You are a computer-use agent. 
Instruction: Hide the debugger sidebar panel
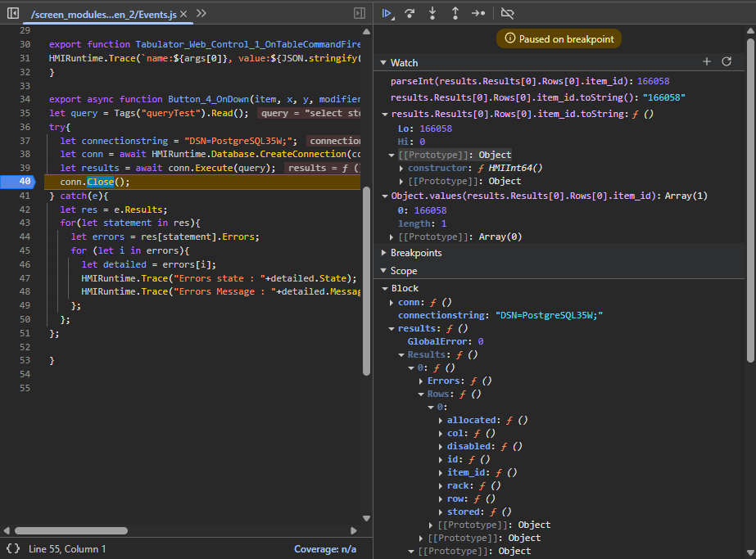(359, 13)
